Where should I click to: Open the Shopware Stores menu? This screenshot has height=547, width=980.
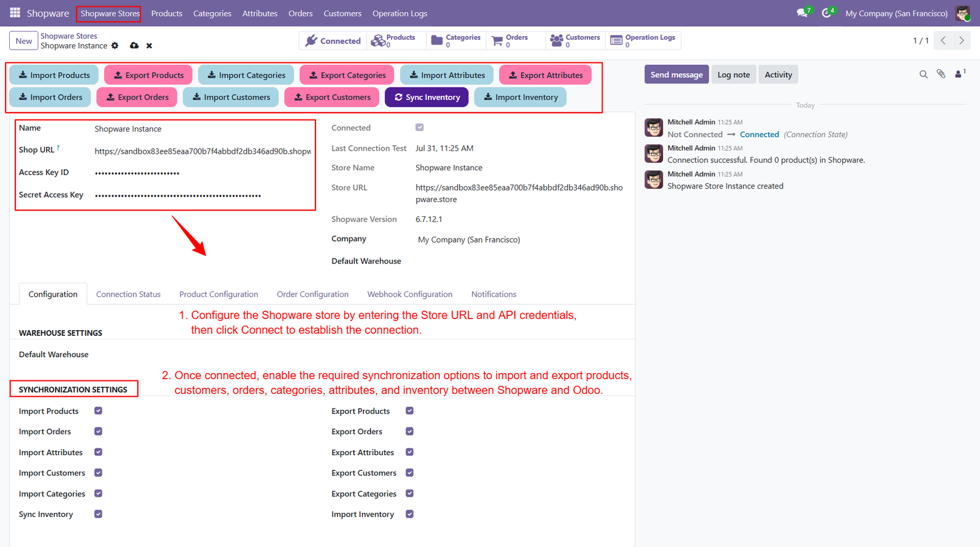[110, 13]
